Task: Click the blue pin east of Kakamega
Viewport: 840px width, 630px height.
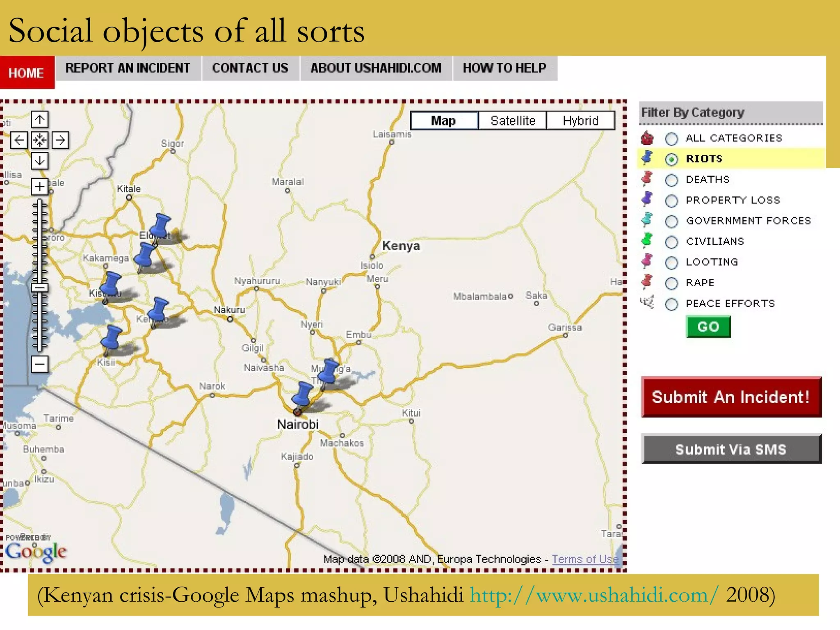Action: [x=145, y=258]
